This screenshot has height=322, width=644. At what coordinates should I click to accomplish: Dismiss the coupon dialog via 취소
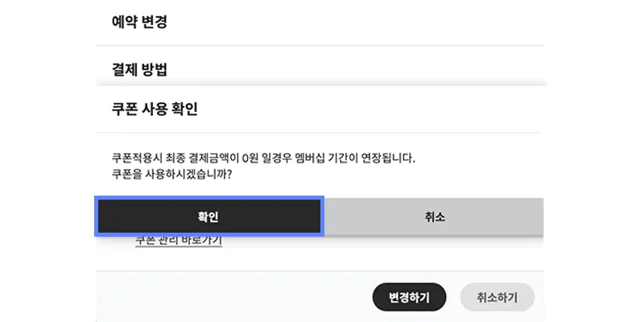(x=435, y=217)
